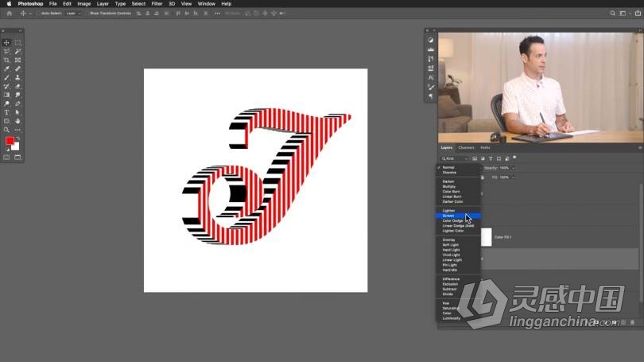Open the Paragraph panel icon
This screenshot has width=644, height=362.
[x=431, y=96]
